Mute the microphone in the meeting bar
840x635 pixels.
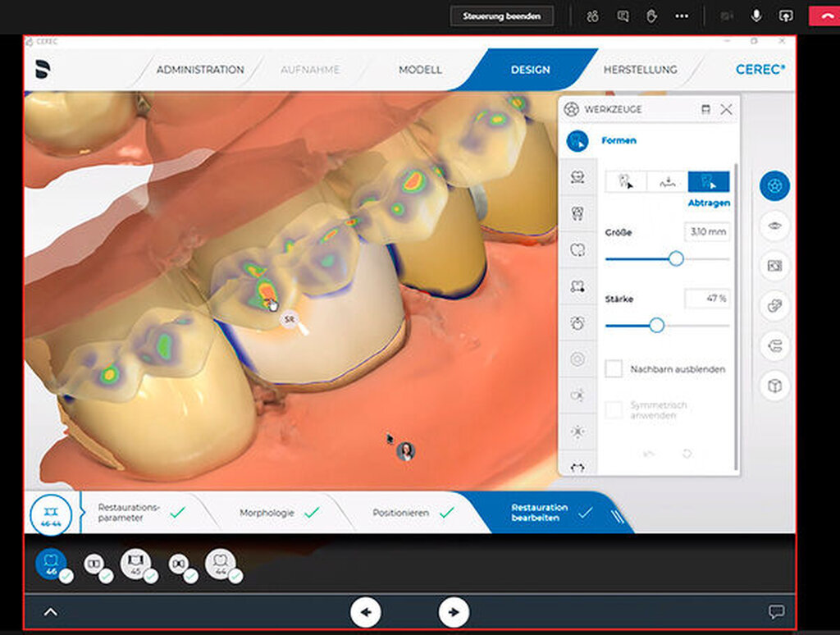[x=756, y=16]
